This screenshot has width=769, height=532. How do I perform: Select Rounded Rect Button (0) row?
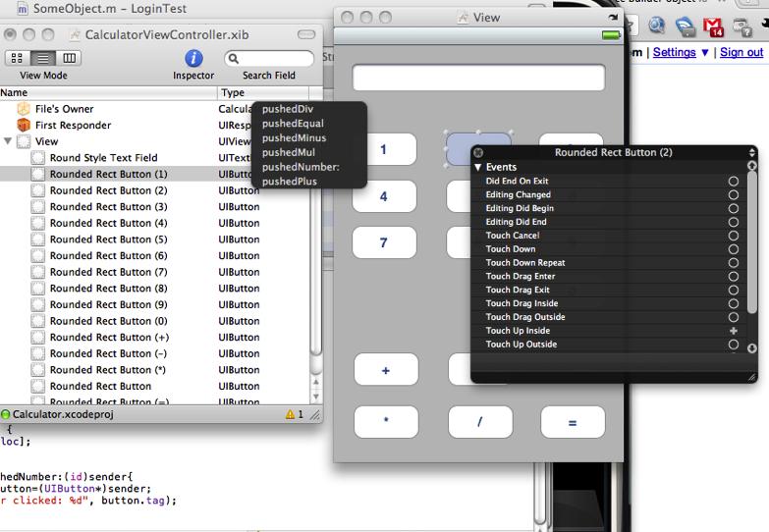coord(155,321)
